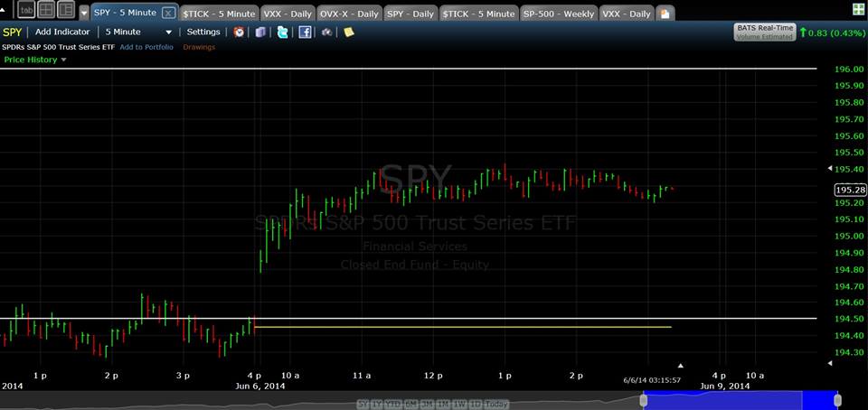
Task: Open a new chart tab with the page icon
Action: [x=667, y=14]
